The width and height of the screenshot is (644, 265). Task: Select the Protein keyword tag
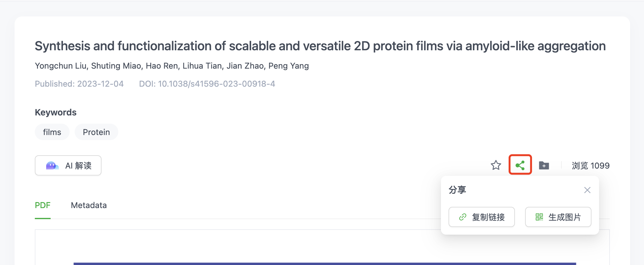click(96, 132)
